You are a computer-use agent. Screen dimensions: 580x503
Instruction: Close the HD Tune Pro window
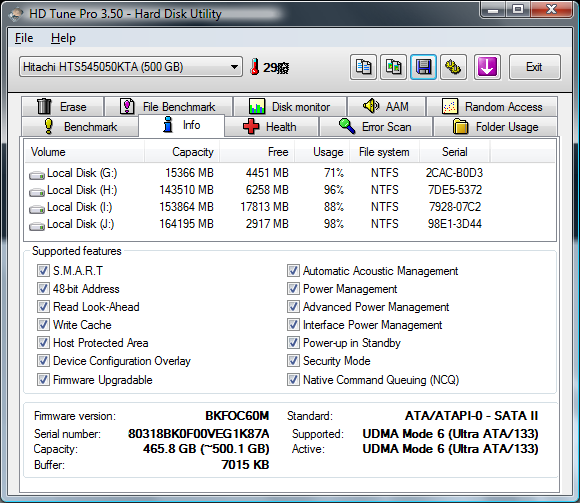tap(551, 9)
